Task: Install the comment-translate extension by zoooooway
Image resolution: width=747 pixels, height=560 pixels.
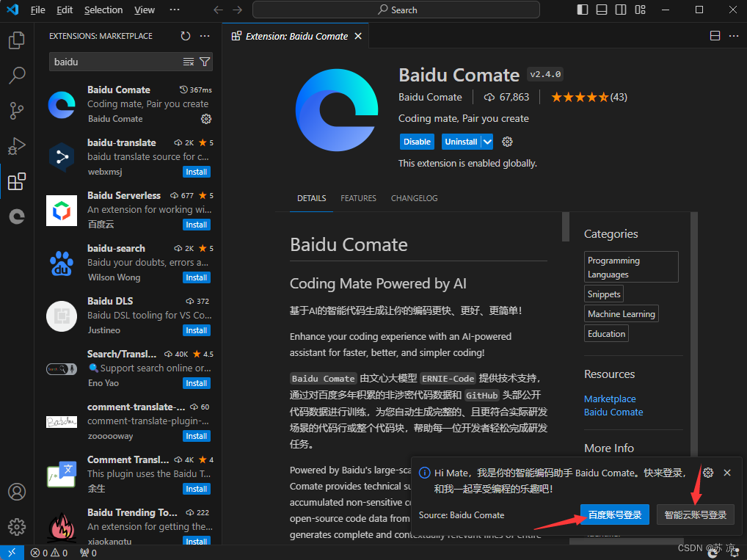Action: point(196,436)
